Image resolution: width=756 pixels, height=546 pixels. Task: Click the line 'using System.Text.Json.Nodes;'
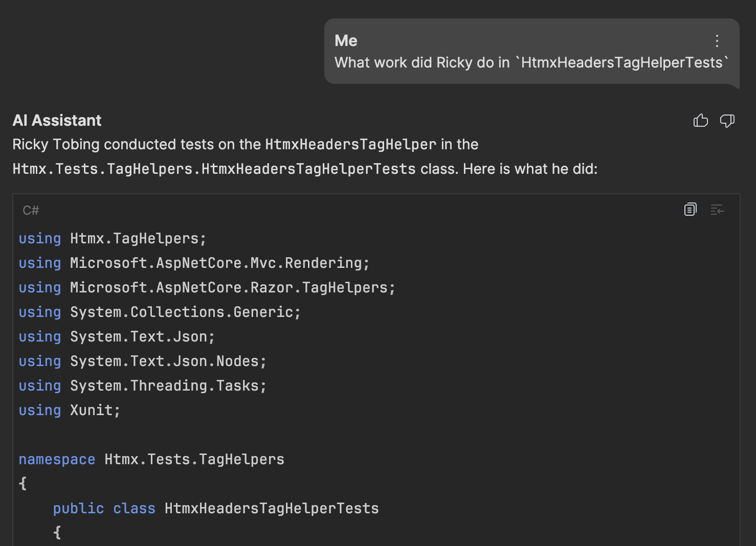pos(143,361)
